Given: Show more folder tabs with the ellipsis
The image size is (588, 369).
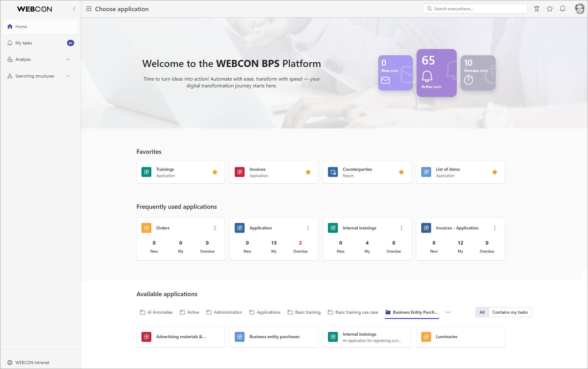Looking at the screenshot, I should tap(448, 312).
